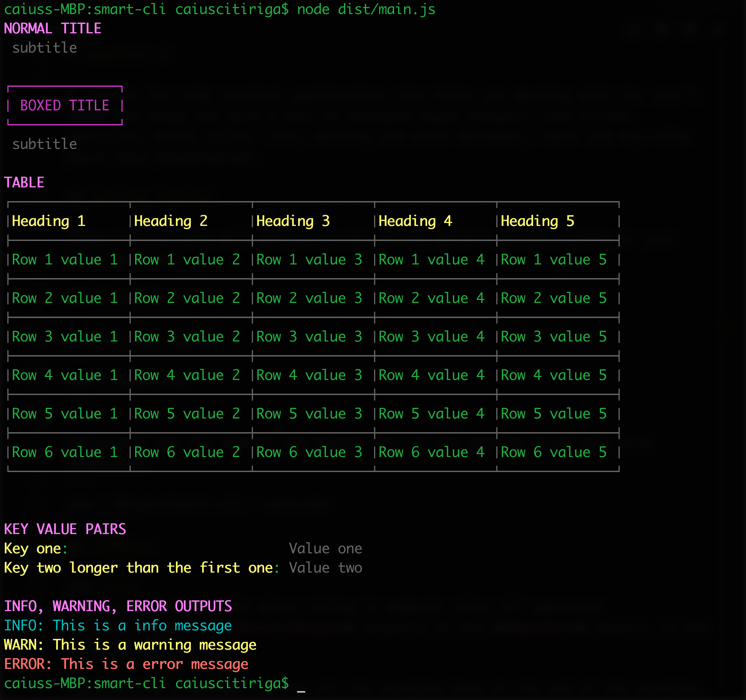This screenshot has width=746, height=700.
Task: Click the Heading 5 table cell
Action: click(537, 221)
